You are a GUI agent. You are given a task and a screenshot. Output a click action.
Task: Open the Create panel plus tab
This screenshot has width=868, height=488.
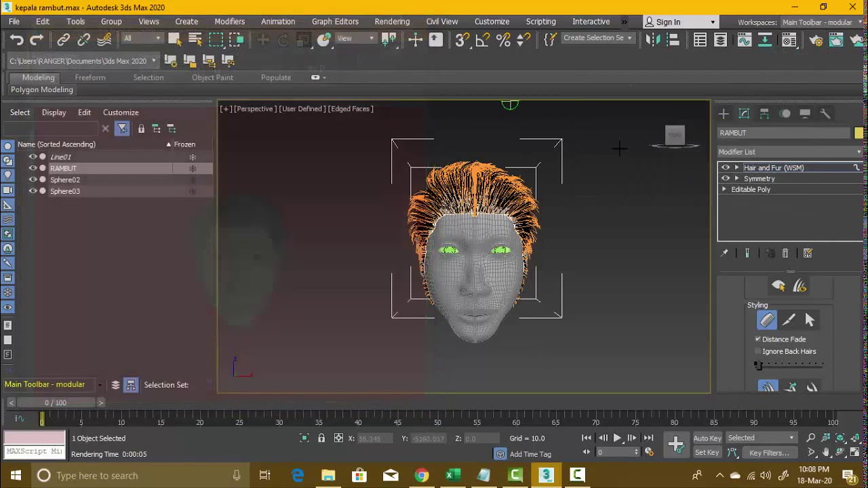click(x=724, y=114)
